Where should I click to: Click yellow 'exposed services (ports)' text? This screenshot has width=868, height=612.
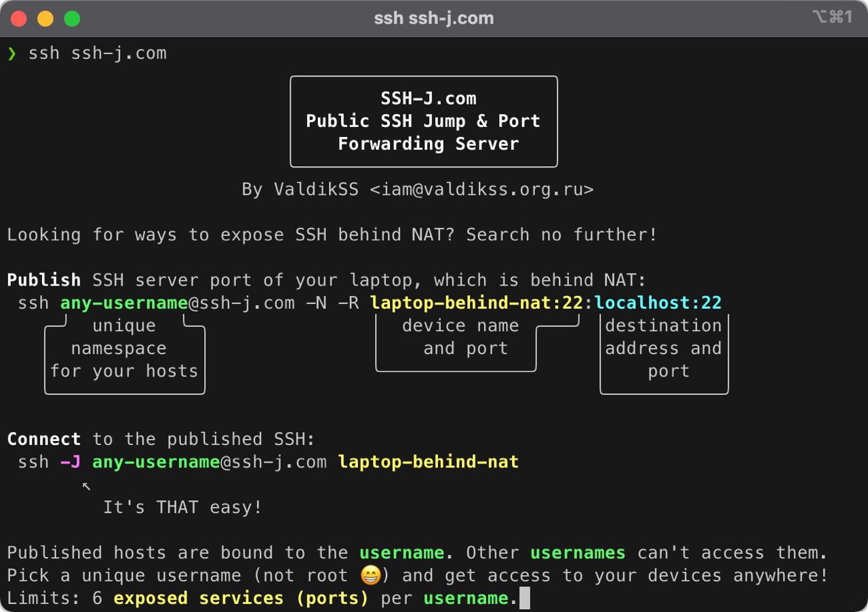pyautogui.click(x=241, y=598)
